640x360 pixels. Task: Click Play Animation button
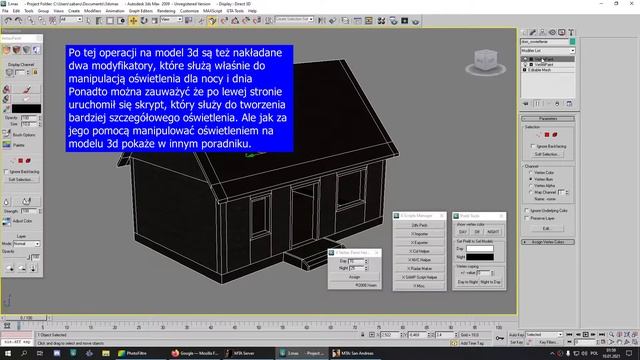(x=586, y=334)
